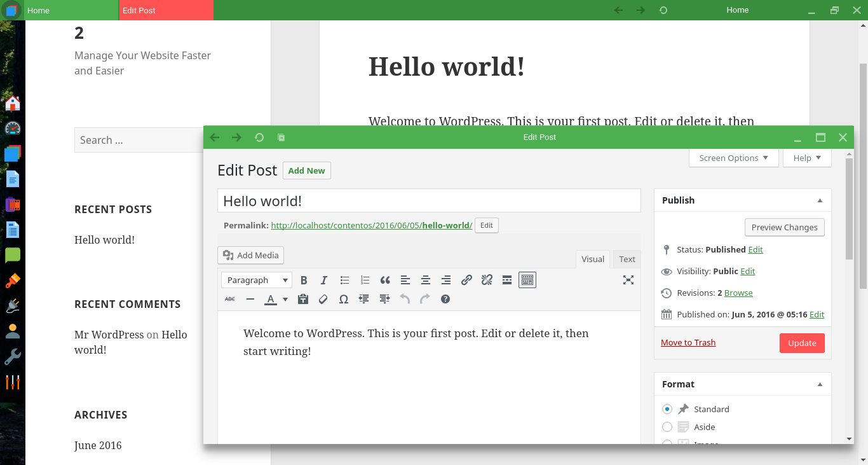Expand the Help panel
Image resolution: width=868 pixels, height=465 pixels.
click(x=807, y=158)
